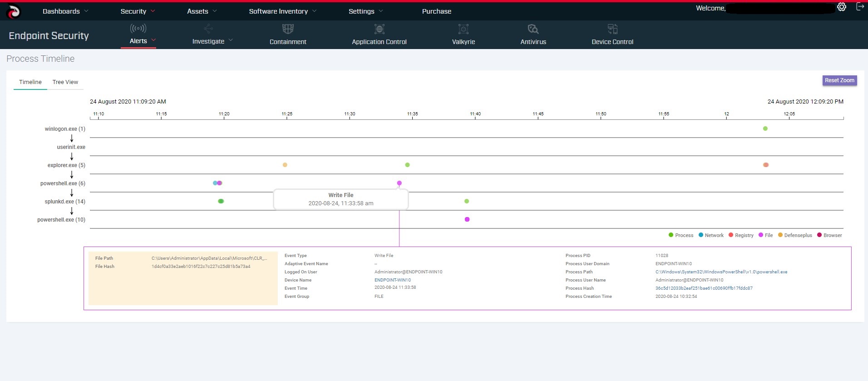Click the Process Creation Time value
The height and width of the screenshot is (381, 868).
(x=676, y=297)
